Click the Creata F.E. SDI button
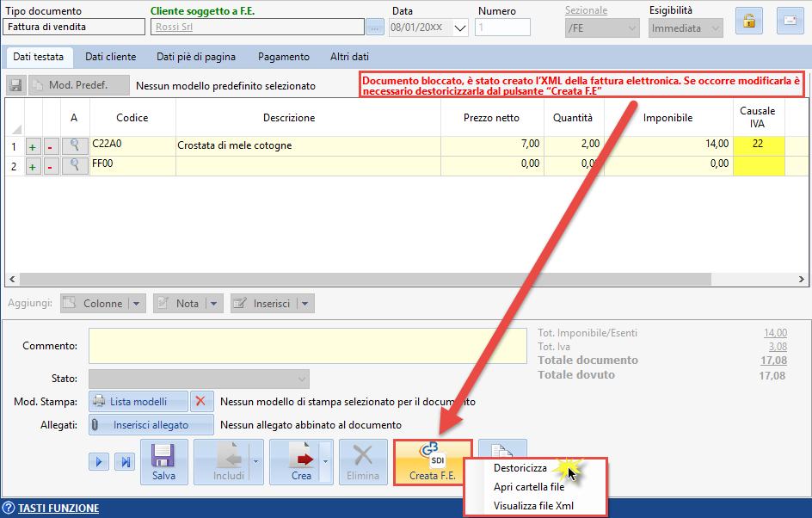812x518 pixels. coord(432,462)
